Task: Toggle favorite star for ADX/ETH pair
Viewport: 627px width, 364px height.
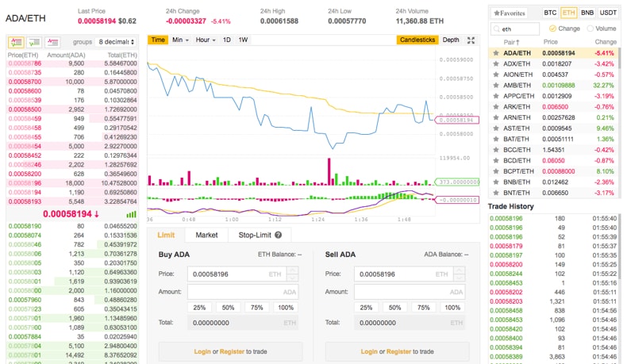Action: (x=496, y=64)
